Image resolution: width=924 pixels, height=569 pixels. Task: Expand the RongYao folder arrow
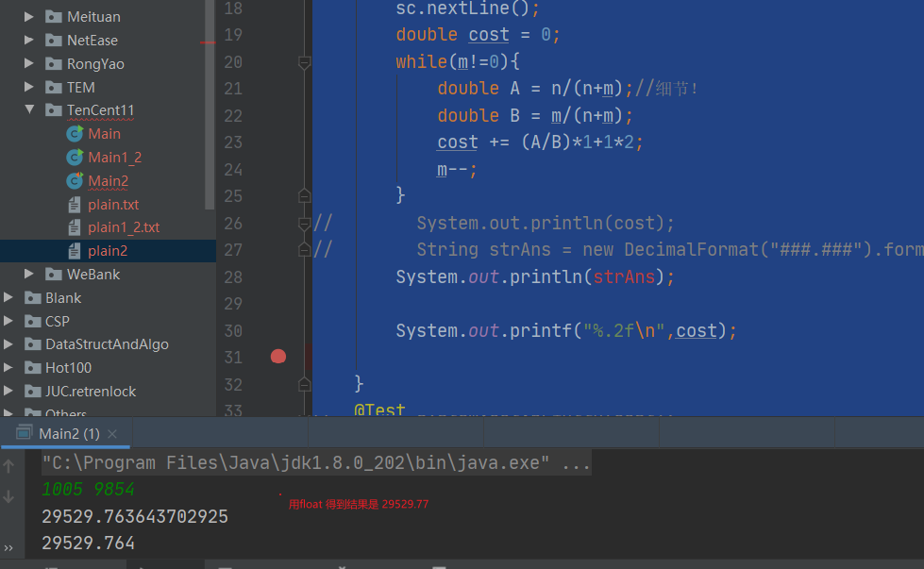pos(28,63)
